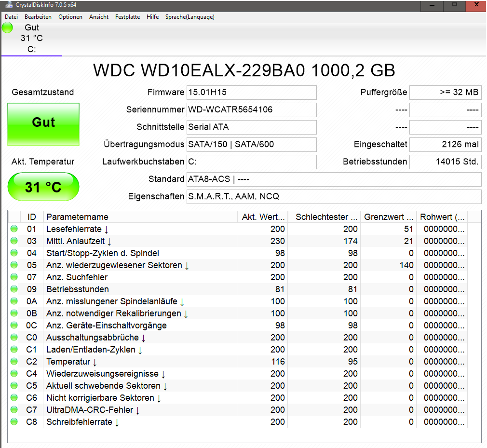The image size is (487, 448).
Task: Click the Betriebsstunden field 14015 Std.
Action: point(446,162)
